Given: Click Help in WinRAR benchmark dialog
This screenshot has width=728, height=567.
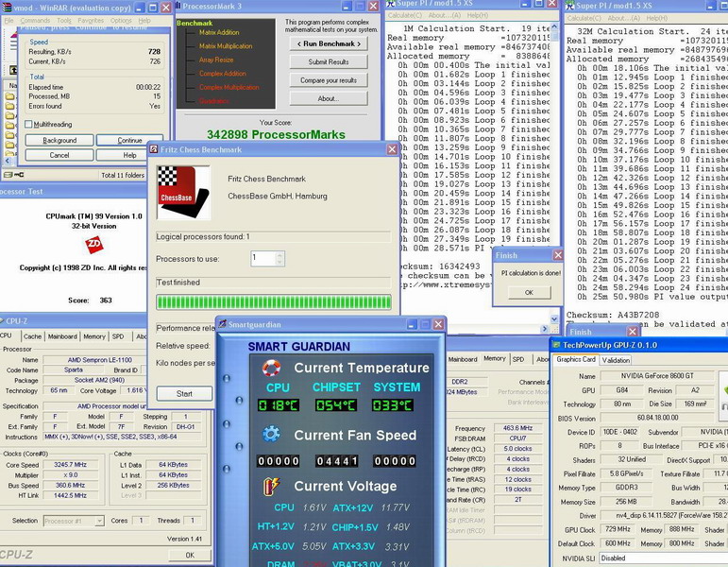Looking at the screenshot, I should (130, 155).
